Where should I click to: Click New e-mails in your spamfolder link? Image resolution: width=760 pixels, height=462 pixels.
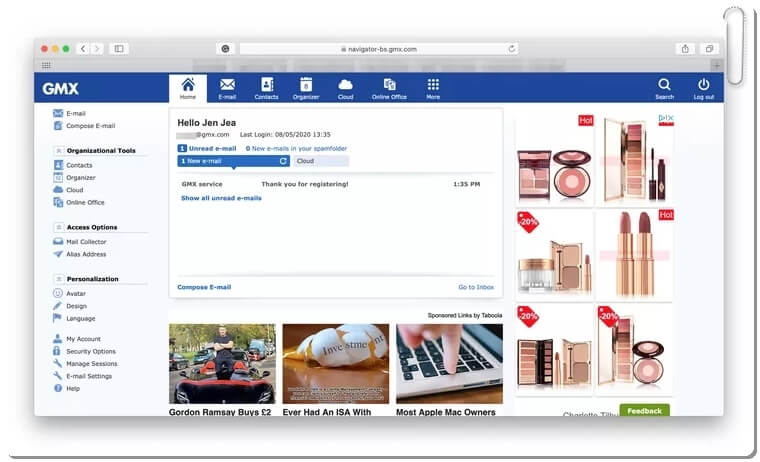(296, 148)
